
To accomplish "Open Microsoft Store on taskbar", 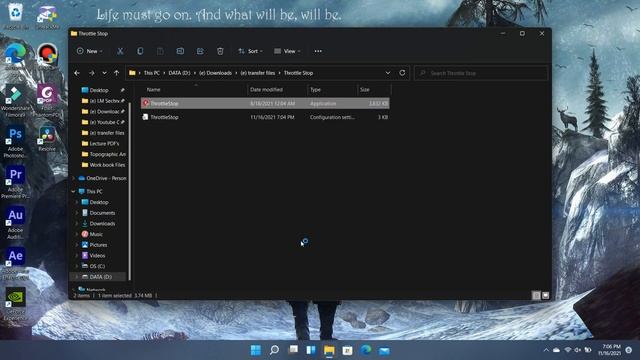I will (347, 350).
